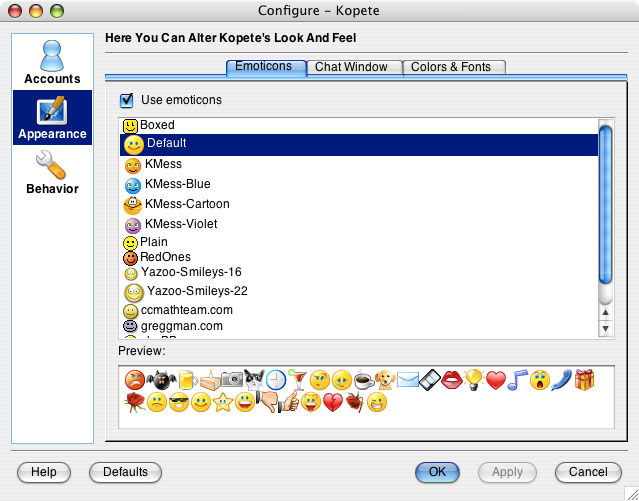This screenshot has height=501, width=639.
Task: Open the Behavior wrench section
Action: (52, 172)
